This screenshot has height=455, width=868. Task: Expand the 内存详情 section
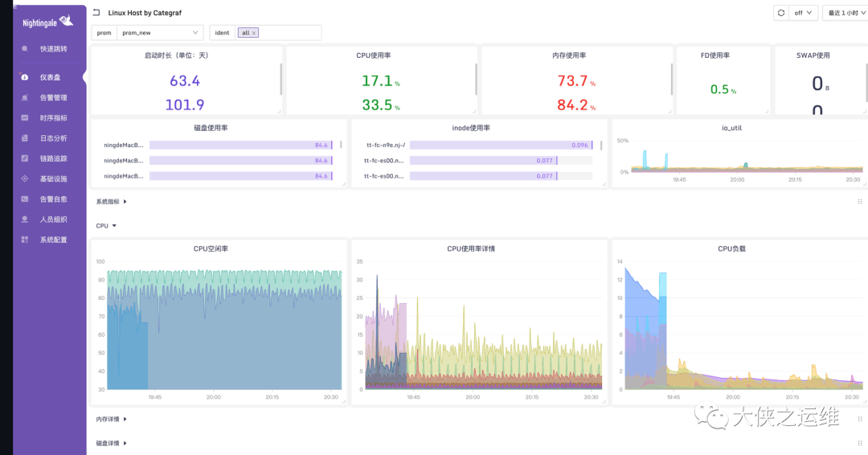coord(111,419)
